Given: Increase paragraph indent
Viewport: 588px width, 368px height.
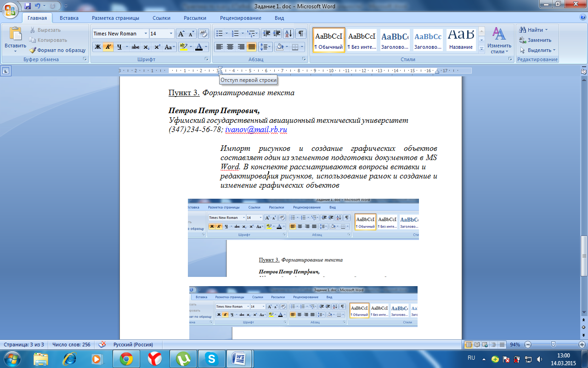Looking at the screenshot, I should tap(277, 34).
